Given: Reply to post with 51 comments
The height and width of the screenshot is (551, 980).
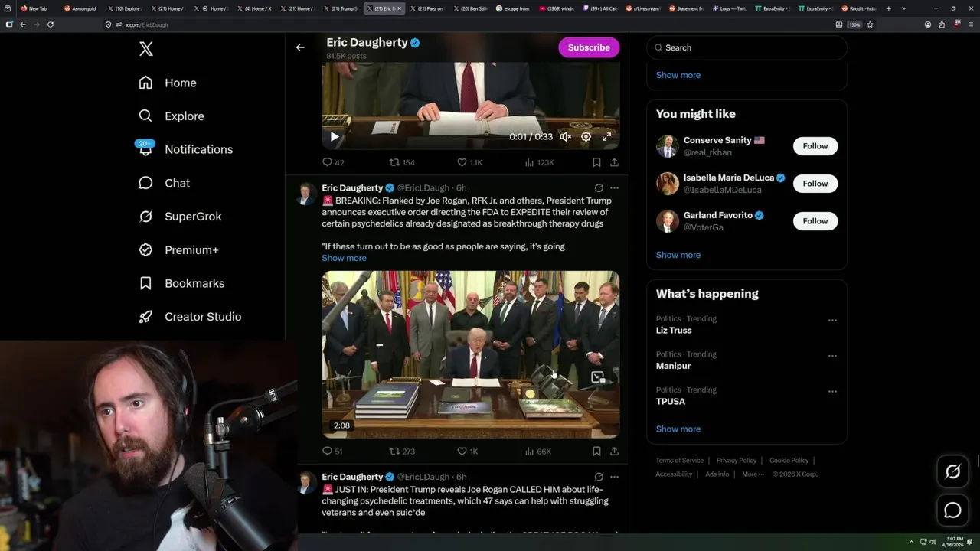Looking at the screenshot, I should (x=333, y=452).
